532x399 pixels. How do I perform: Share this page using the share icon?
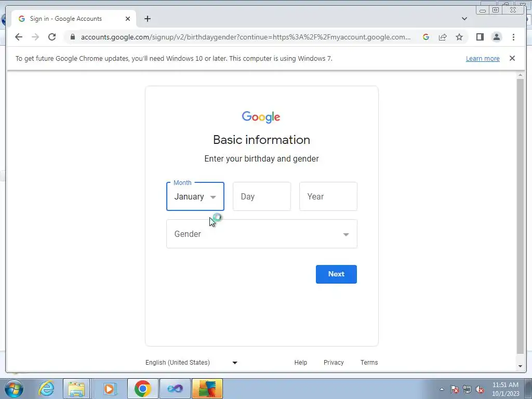[443, 37]
